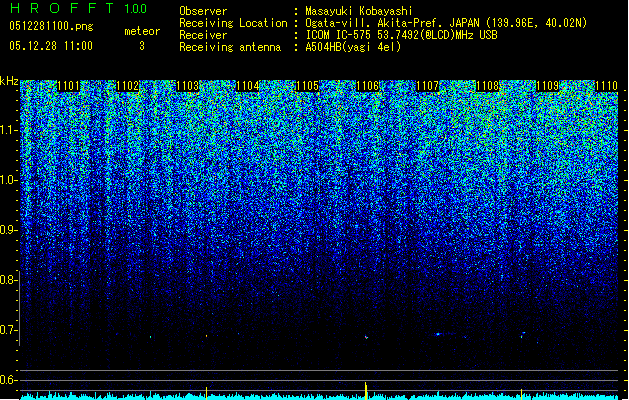The width and height of the screenshot is (629, 400).
Task: Click the filename 0512281100.png
Action: (51, 26)
